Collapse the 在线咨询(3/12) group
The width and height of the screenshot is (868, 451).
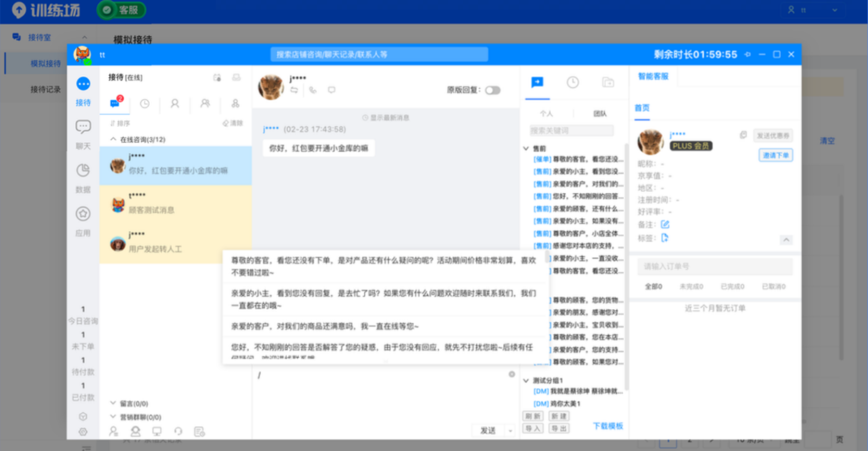(113, 139)
